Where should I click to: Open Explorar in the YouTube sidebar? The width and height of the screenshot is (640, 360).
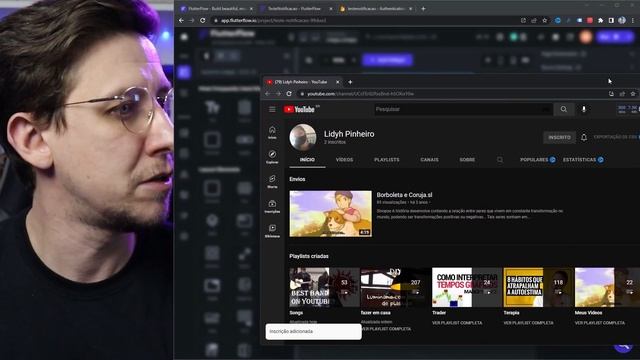[272, 157]
